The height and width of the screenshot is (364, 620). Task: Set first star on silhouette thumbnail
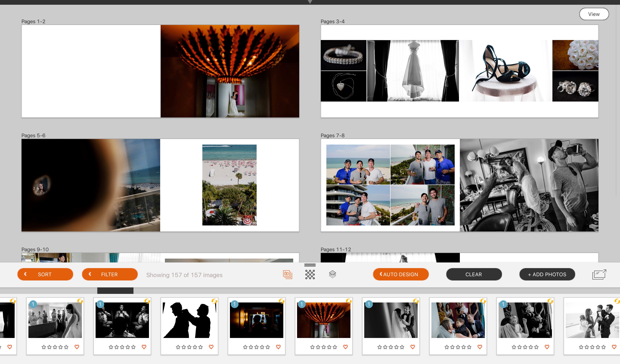point(178,347)
